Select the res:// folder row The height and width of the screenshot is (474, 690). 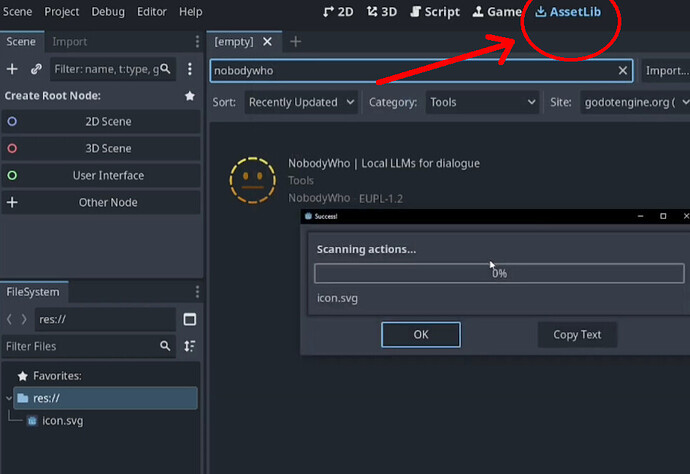[105, 398]
